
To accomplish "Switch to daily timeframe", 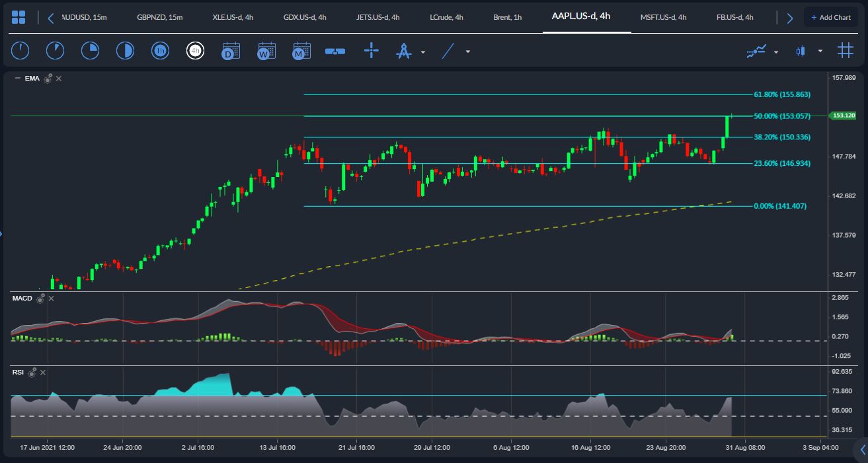I will coord(231,51).
